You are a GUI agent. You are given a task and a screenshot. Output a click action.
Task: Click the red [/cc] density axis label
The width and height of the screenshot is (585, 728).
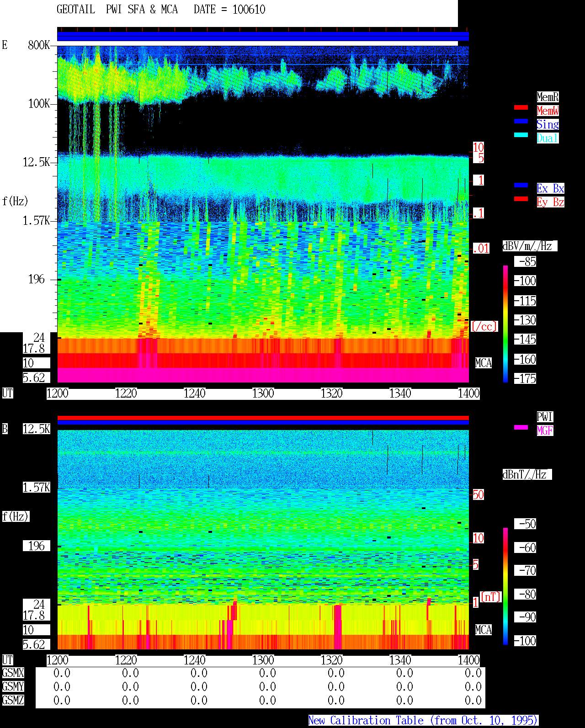[x=484, y=327]
